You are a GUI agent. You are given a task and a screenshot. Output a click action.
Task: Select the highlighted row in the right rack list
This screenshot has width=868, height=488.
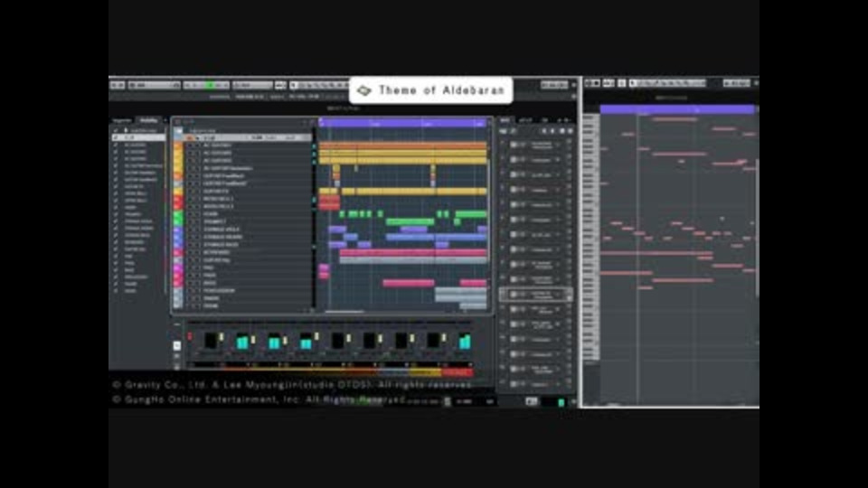tap(534, 295)
